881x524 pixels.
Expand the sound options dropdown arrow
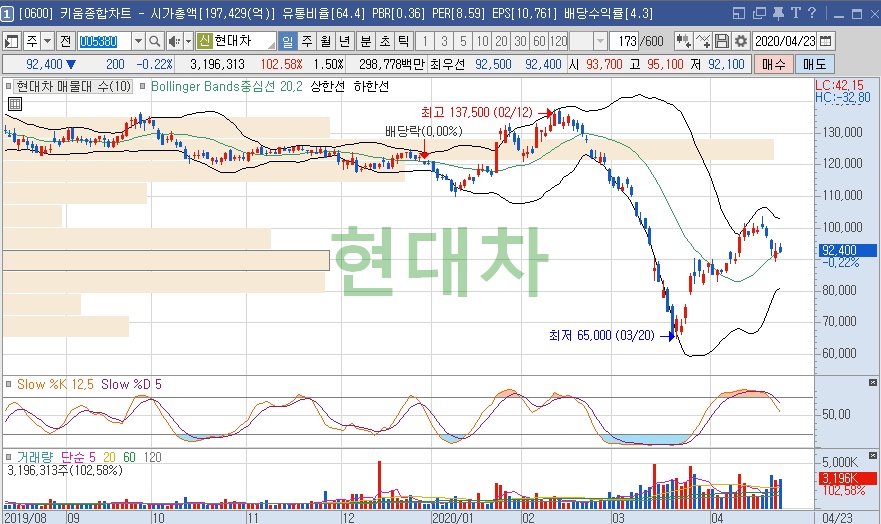(x=188, y=41)
